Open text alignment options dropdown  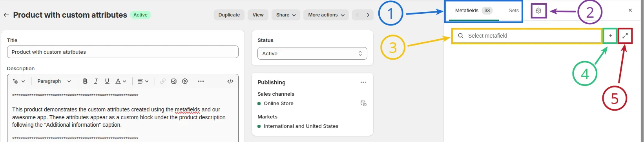[x=143, y=81]
